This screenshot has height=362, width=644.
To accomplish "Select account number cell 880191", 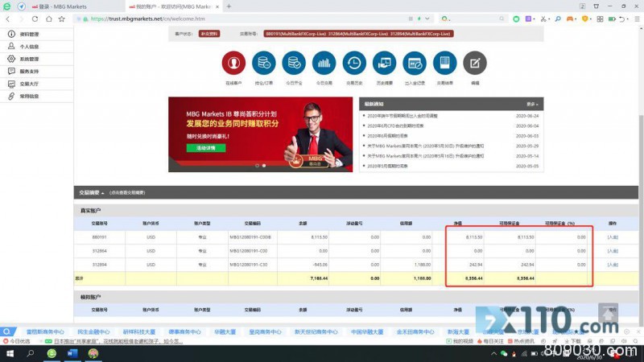I will [99, 237].
